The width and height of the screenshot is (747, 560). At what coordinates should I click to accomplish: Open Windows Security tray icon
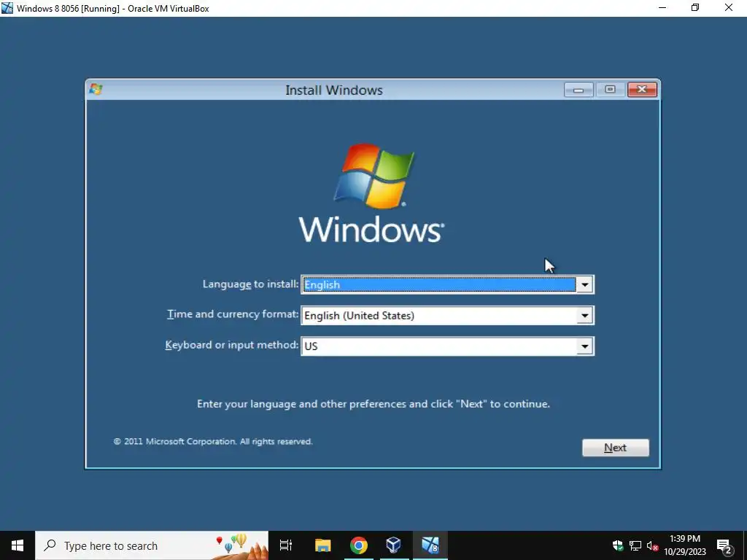point(618,545)
